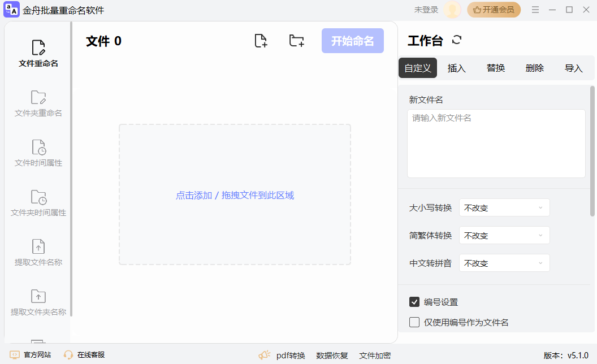The width and height of the screenshot is (597, 364).
Task: Open the 文件夹重命名 sidebar section
Action: [x=38, y=103]
